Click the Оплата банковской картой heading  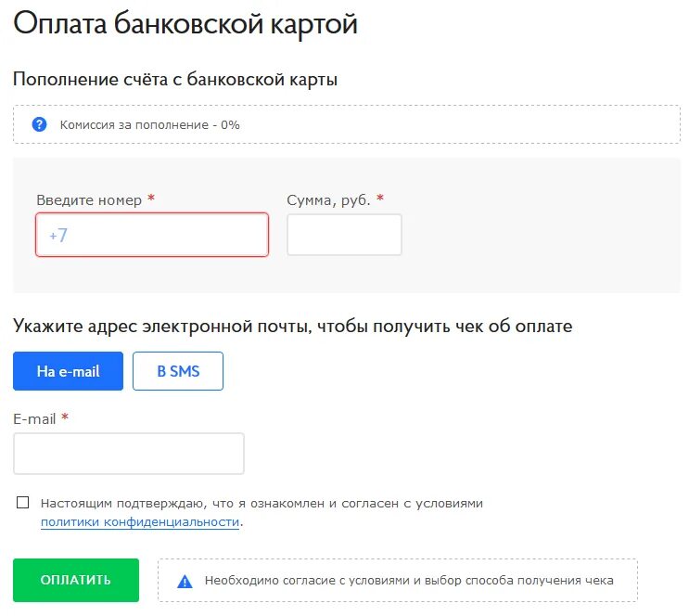click(185, 23)
